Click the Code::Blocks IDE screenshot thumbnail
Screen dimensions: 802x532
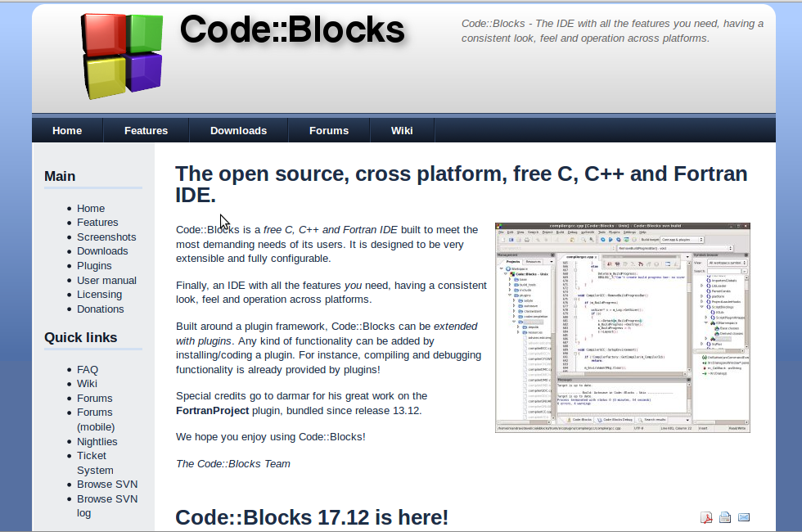coord(623,327)
